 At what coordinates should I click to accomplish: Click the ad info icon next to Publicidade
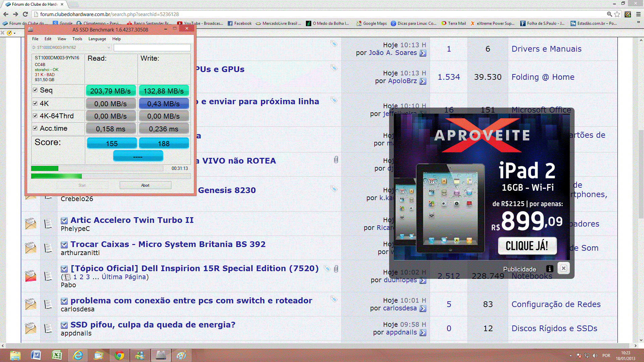coord(549,269)
